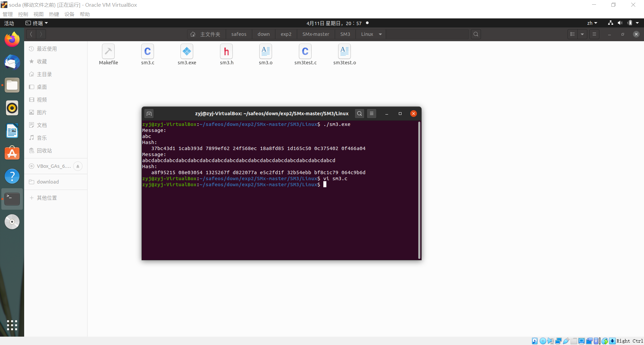This screenshot has width=644, height=345.
Task: Go to down folder in path bar
Action: click(x=264, y=34)
